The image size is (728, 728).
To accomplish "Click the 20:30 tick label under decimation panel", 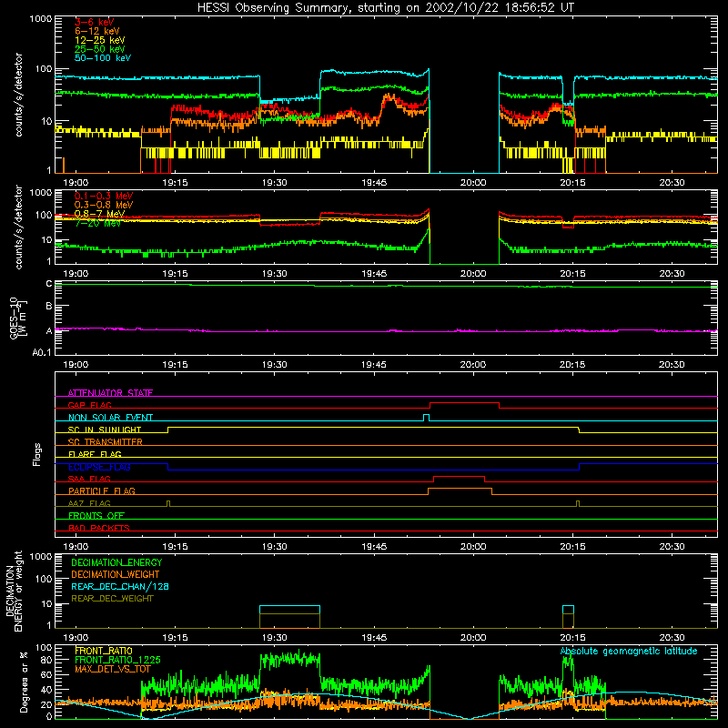I will [x=672, y=638].
